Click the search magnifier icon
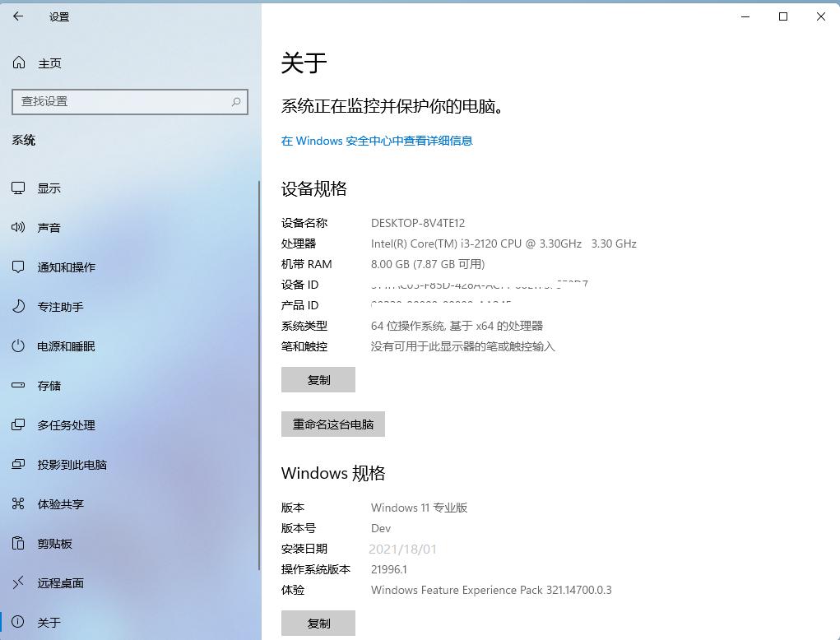The height and width of the screenshot is (640, 840). [x=236, y=101]
